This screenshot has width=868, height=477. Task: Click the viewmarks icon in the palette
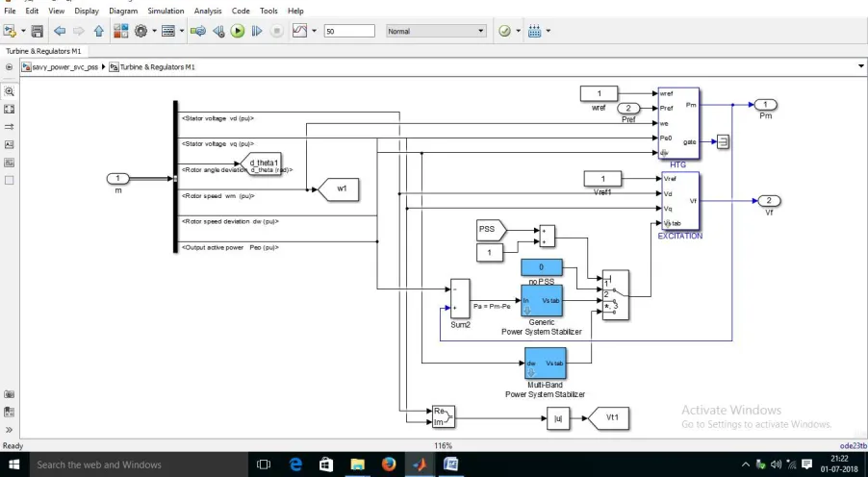click(9, 413)
